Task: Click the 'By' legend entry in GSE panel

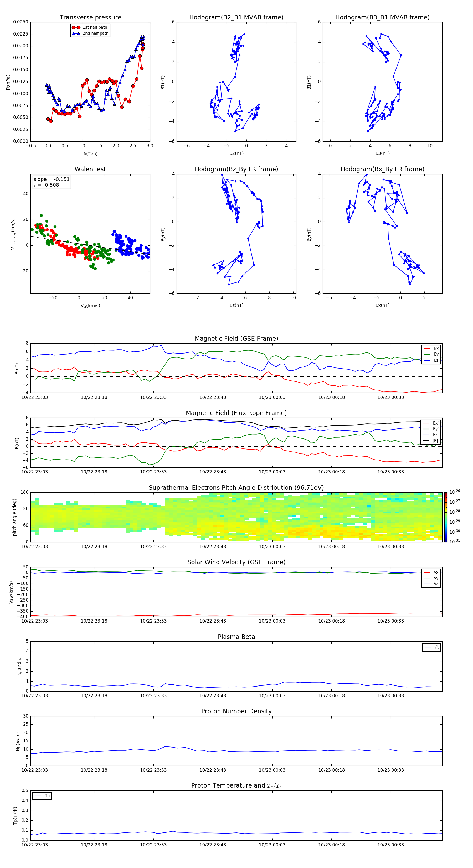Action: 431,354
